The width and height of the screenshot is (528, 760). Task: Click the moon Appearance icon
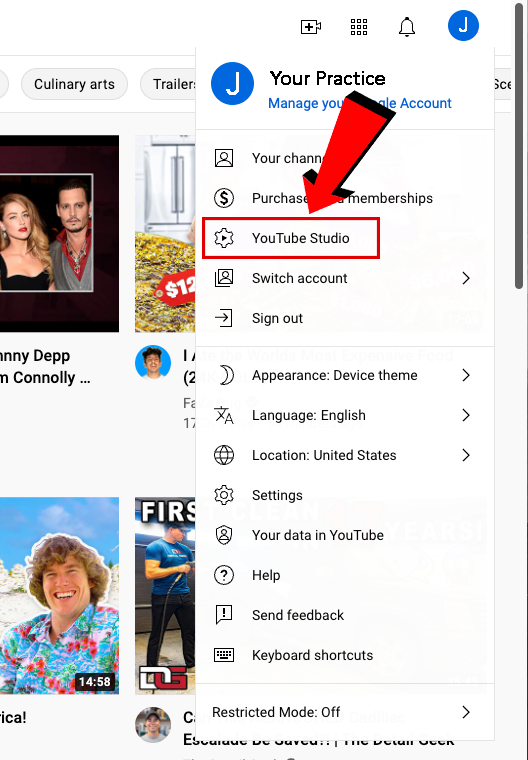tap(225, 375)
